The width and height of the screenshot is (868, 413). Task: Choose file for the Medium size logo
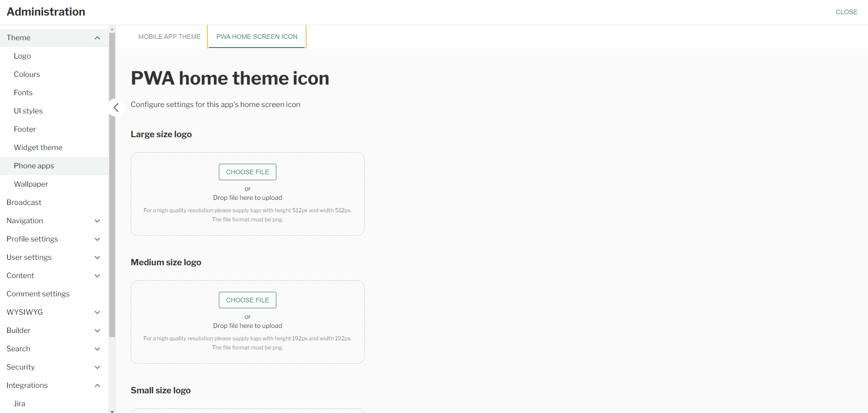click(x=248, y=300)
